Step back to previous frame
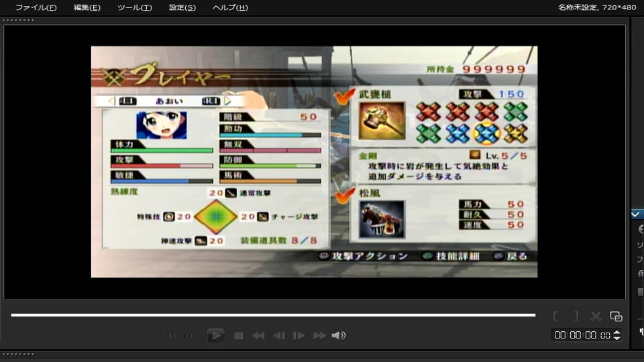Viewport: 644px width, 362px height. coord(279,336)
